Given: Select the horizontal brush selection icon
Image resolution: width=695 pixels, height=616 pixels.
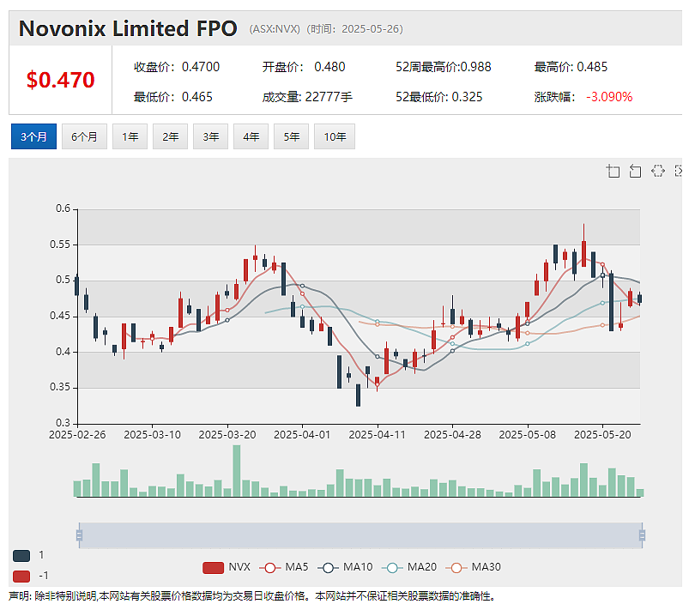Looking at the screenshot, I should (658, 171).
